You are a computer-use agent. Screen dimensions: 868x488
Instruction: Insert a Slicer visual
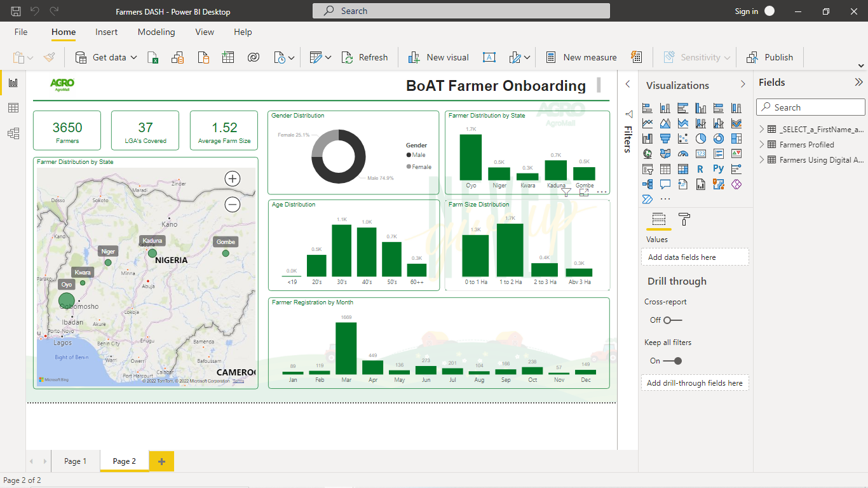648,169
